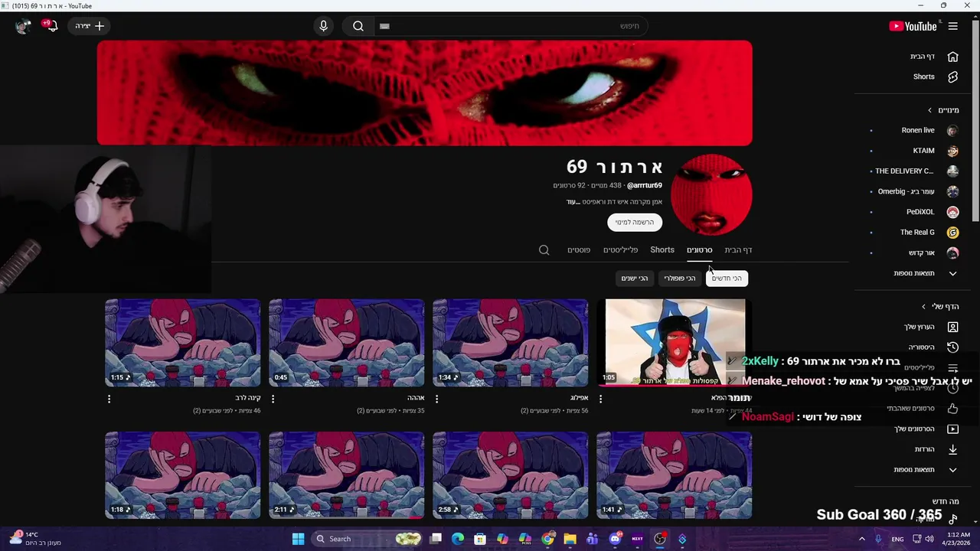This screenshot has width=980, height=551.
Task: Open the Windows Start menu
Action: point(298,539)
